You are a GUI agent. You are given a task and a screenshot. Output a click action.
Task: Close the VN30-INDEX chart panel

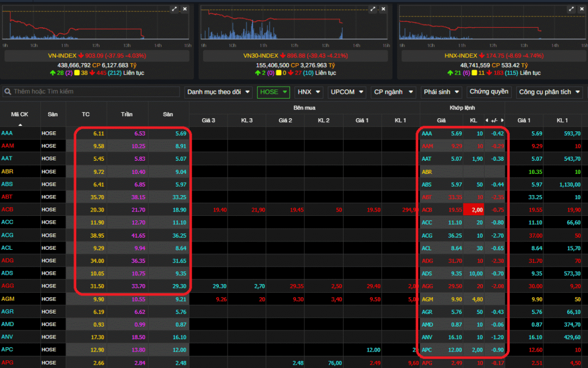coord(383,9)
